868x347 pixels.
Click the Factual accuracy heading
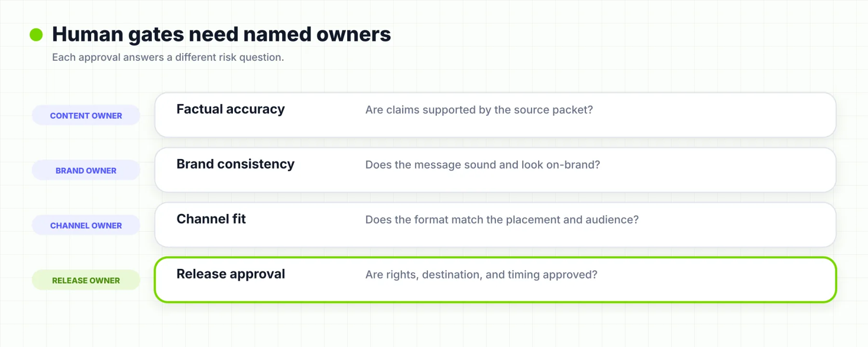point(231,109)
